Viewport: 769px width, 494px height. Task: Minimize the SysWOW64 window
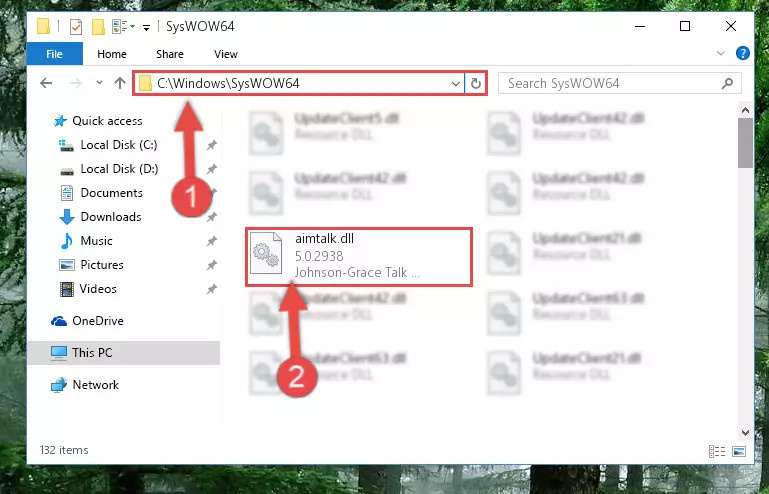[640, 26]
